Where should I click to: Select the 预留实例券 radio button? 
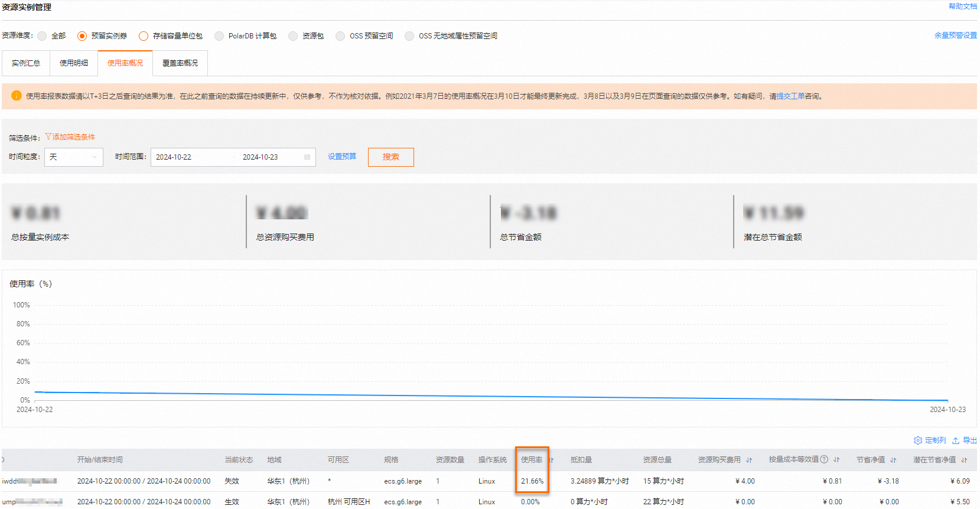[82, 36]
